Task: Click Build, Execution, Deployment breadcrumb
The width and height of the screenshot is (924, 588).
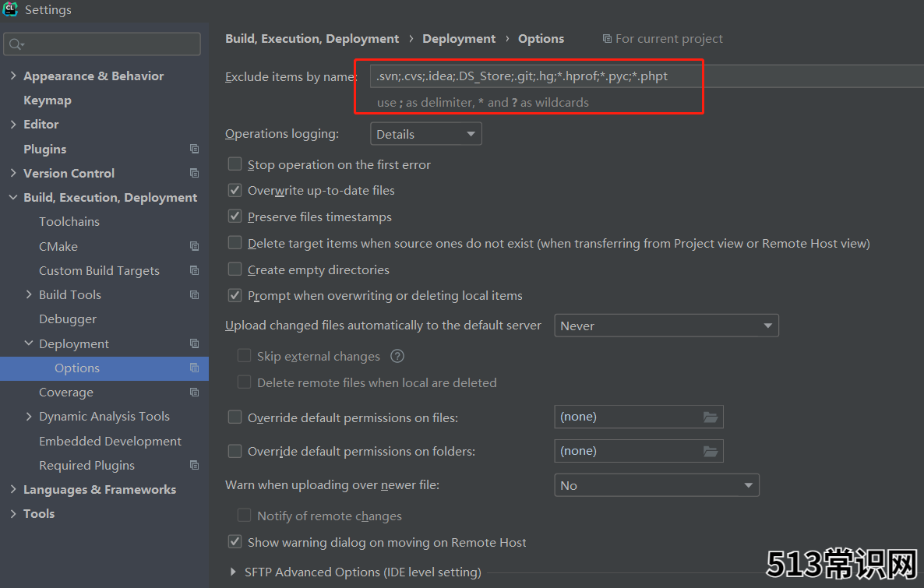Action: [x=312, y=39]
